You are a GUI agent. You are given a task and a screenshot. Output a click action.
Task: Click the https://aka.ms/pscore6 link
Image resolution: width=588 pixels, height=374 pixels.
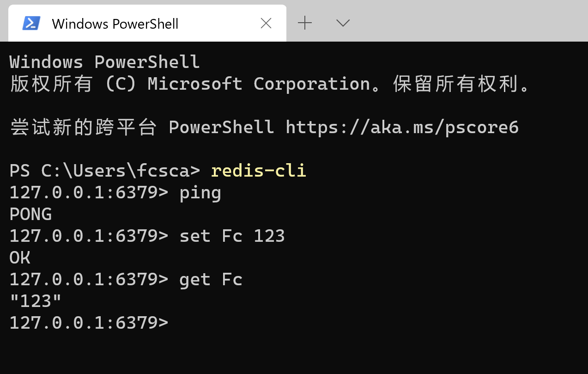click(x=402, y=127)
